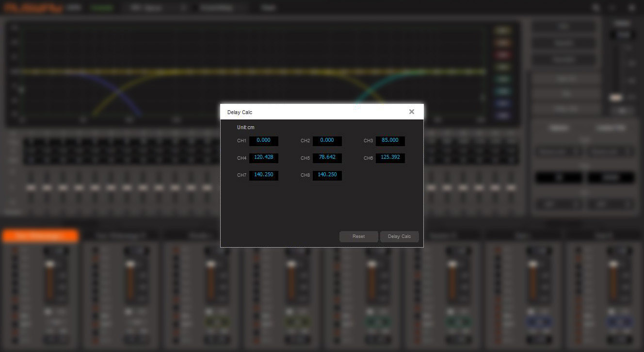
Task: Edit the CH5 distance value 78.642
Action: [x=327, y=158]
